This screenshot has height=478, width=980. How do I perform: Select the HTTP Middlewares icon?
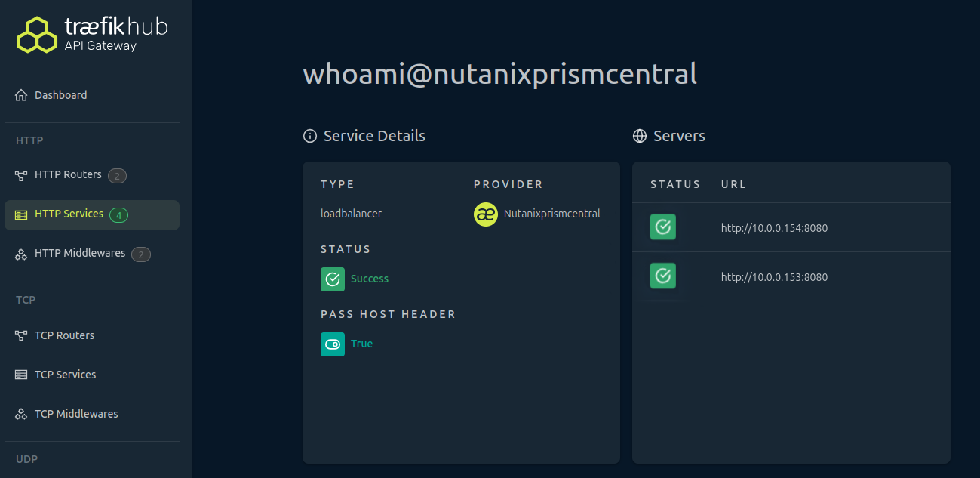(x=20, y=254)
